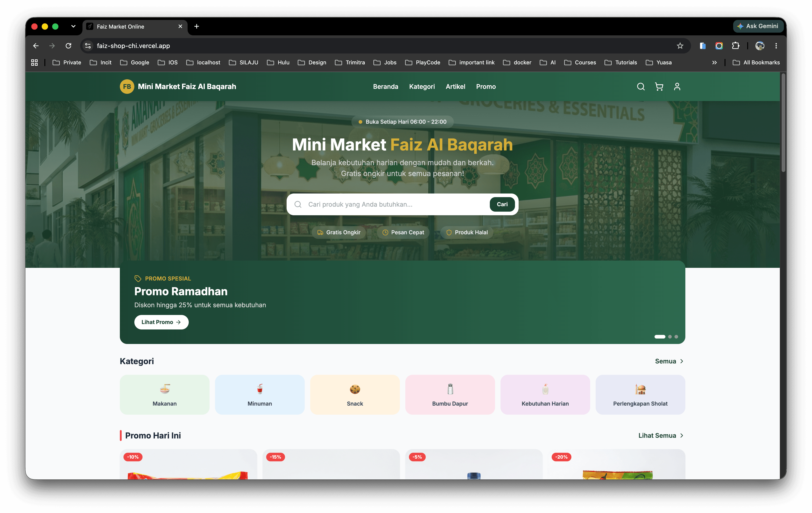Image resolution: width=812 pixels, height=513 pixels.
Task: Select the Bumbu Dapur category card
Action: [450, 394]
